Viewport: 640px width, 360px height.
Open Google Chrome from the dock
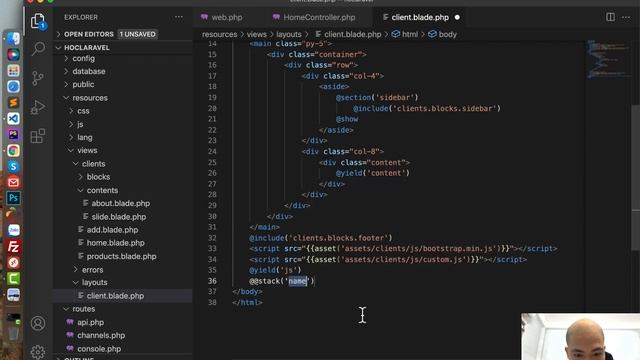click(x=13, y=151)
